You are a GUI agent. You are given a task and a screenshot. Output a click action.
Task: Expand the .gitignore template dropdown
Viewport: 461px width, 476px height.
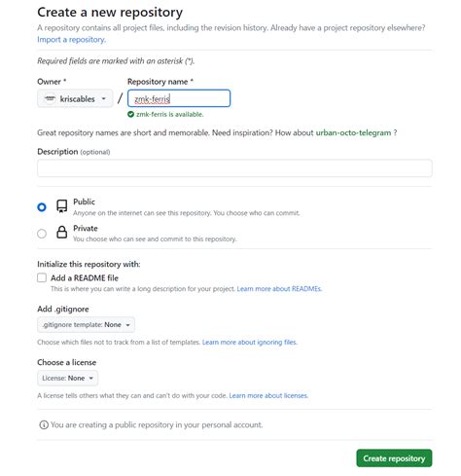(86, 325)
